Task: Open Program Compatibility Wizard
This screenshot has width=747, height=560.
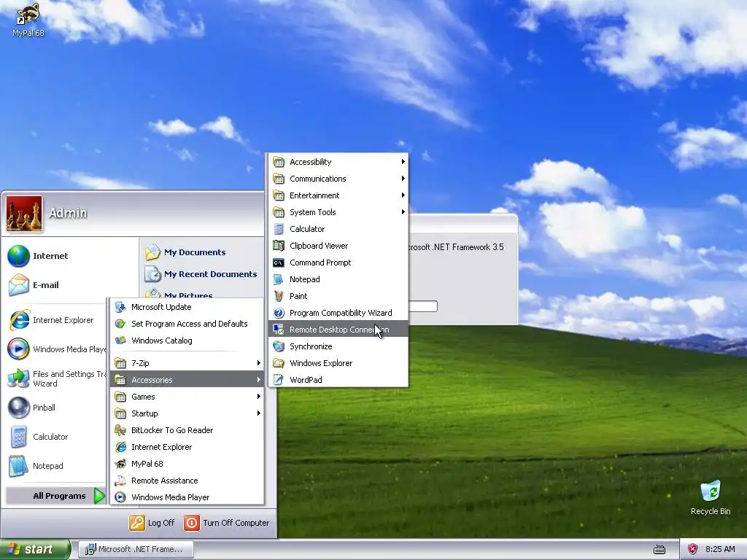Action: click(x=338, y=313)
